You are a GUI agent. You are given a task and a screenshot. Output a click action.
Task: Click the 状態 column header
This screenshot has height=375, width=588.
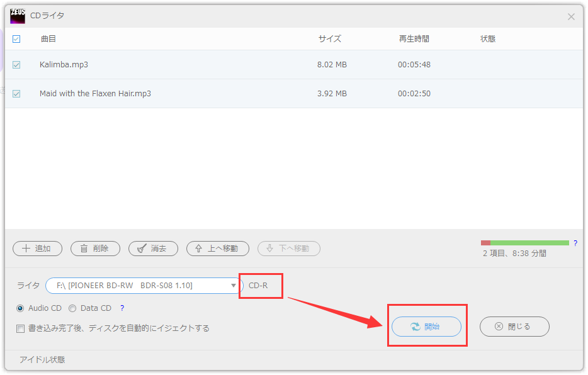coord(488,38)
